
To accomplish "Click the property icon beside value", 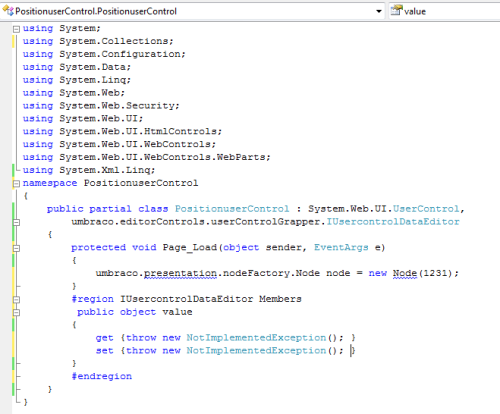I will pyautogui.click(x=397, y=10).
